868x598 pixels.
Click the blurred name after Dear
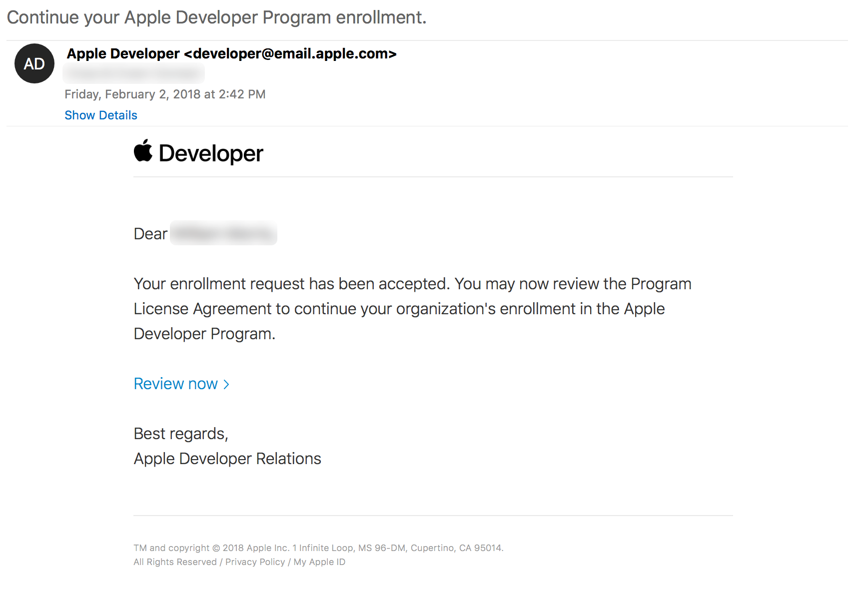[x=223, y=233]
